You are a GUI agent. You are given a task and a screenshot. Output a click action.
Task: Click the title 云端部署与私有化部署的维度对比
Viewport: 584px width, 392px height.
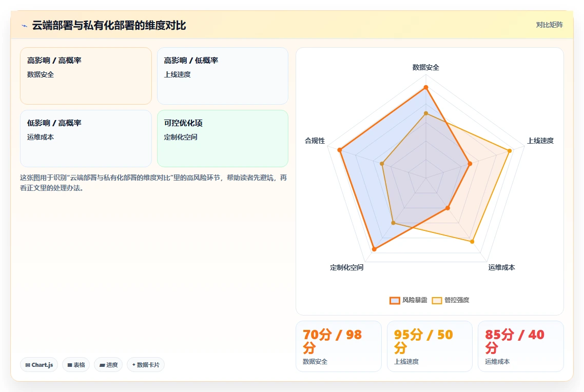pyautogui.click(x=109, y=26)
